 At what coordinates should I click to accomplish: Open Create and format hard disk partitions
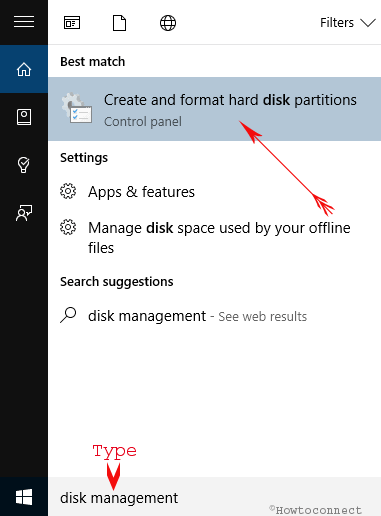pos(215,109)
